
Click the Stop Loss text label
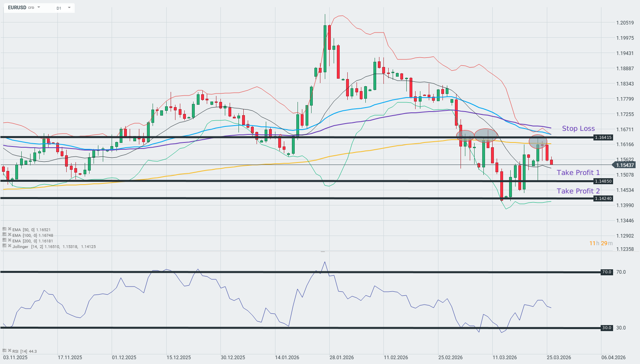tap(578, 128)
